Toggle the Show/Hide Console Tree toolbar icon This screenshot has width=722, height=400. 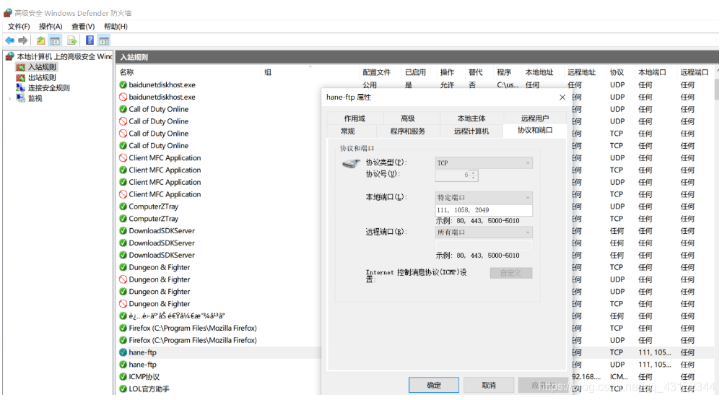point(55,41)
